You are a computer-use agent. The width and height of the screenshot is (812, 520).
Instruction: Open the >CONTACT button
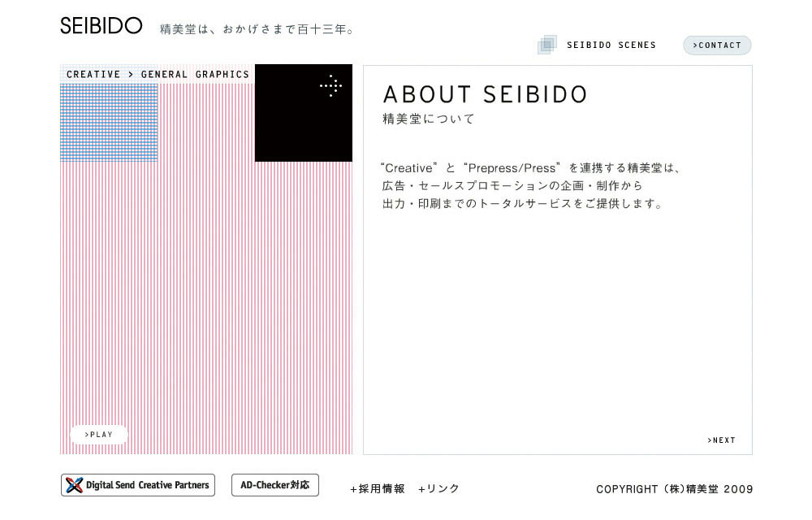tap(717, 45)
